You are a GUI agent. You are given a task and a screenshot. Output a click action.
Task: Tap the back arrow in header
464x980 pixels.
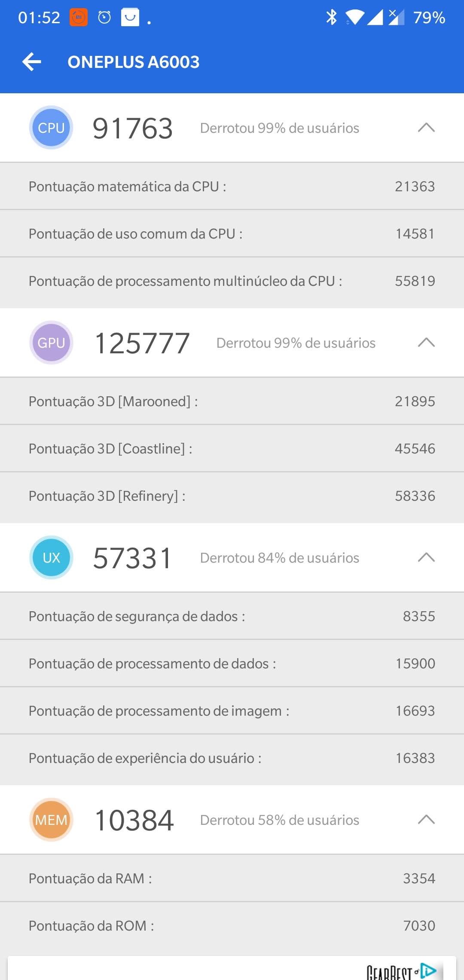pyautogui.click(x=32, y=62)
